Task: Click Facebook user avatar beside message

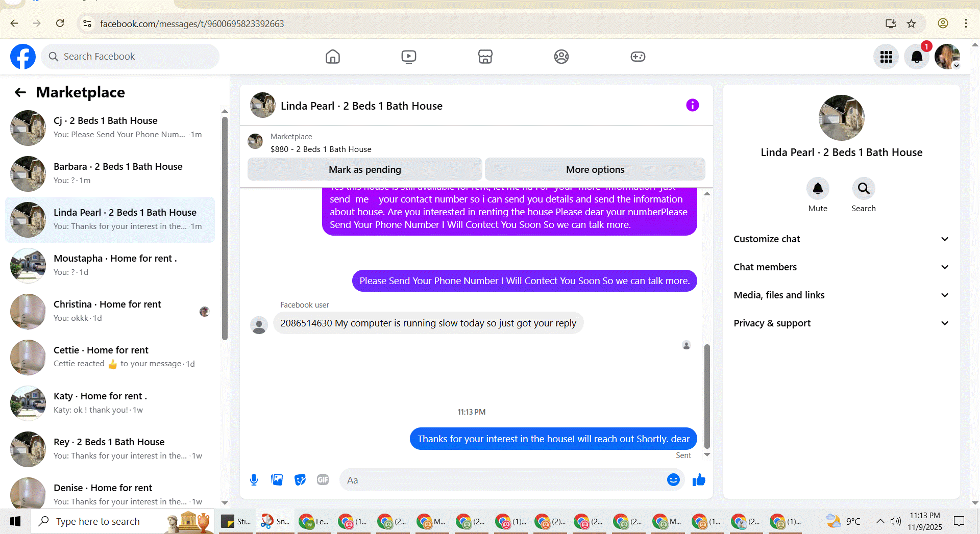Action: [259, 325]
